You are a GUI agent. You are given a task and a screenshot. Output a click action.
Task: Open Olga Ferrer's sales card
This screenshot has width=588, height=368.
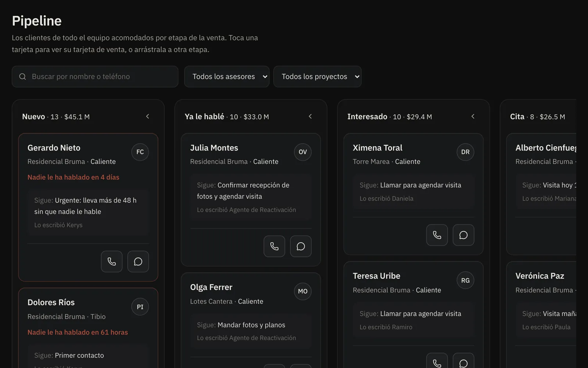251,320
